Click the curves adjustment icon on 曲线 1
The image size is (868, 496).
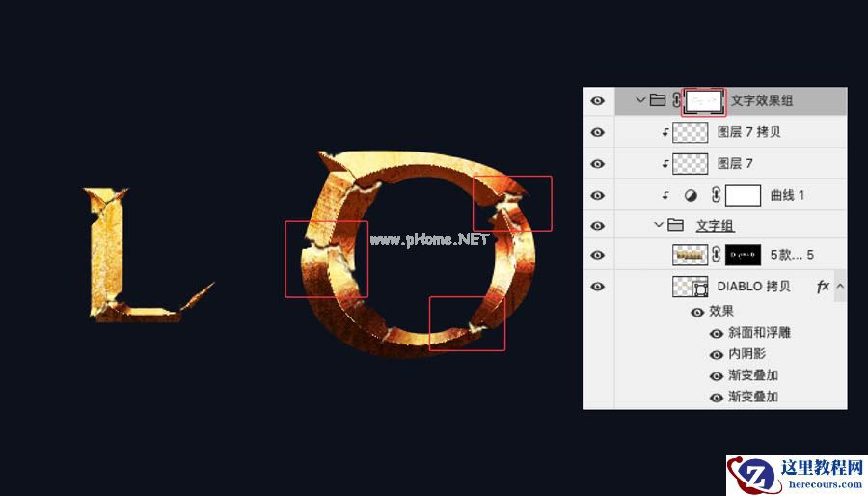pos(691,196)
